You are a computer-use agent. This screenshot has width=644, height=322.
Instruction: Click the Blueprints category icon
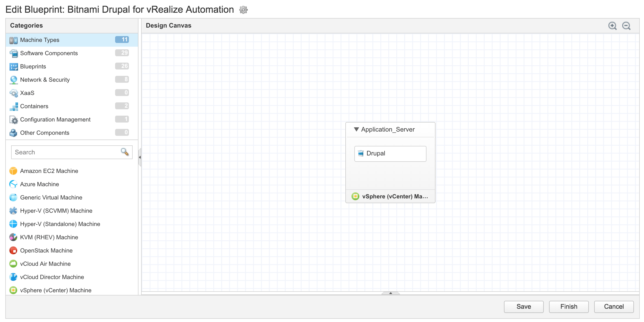click(x=14, y=67)
